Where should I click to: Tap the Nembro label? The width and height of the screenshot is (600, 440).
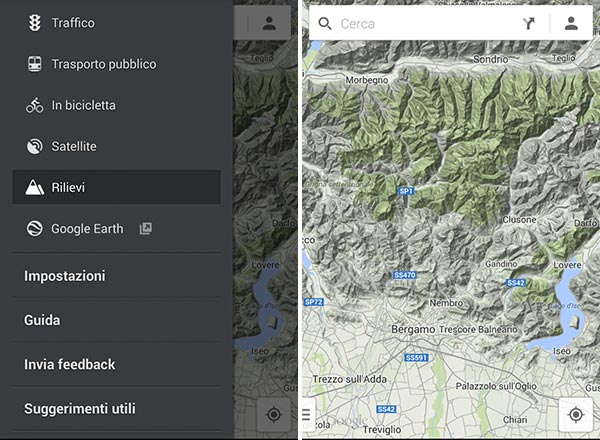[x=446, y=303]
